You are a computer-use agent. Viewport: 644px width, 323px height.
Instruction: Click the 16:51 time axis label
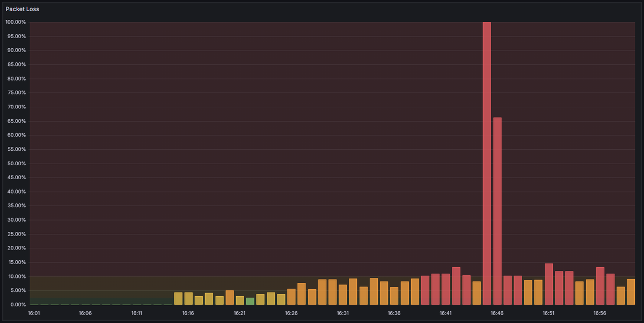coord(548,313)
